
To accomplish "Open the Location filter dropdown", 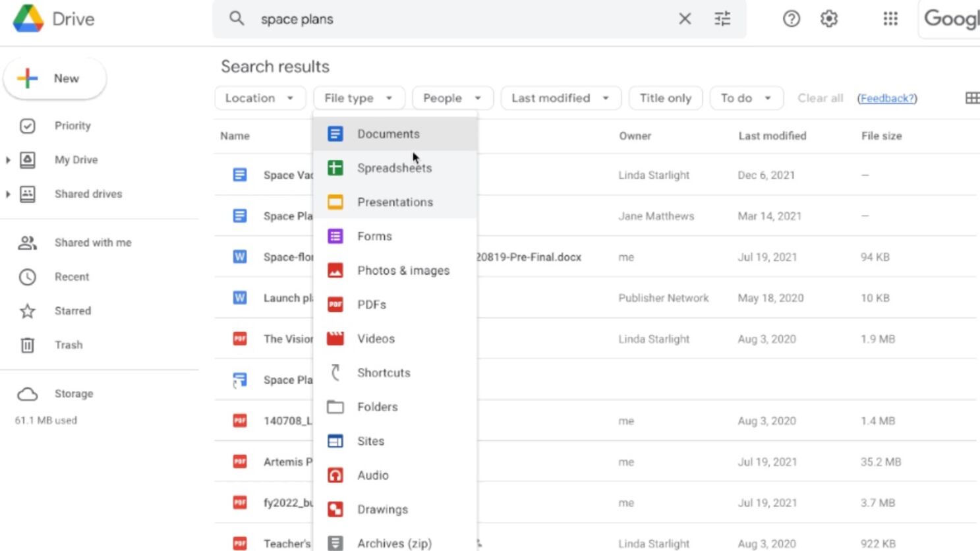I will click(260, 98).
